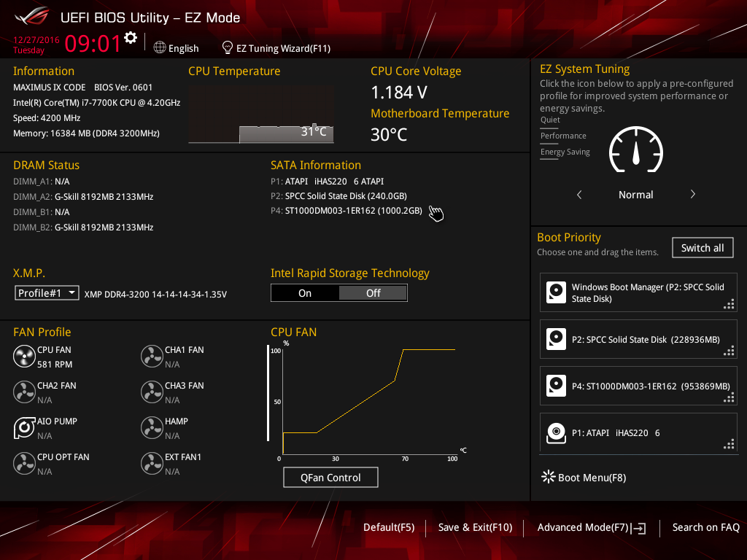This screenshot has width=747, height=560.
Task: Click the date 12/27/2016
Action: click(36, 40)
